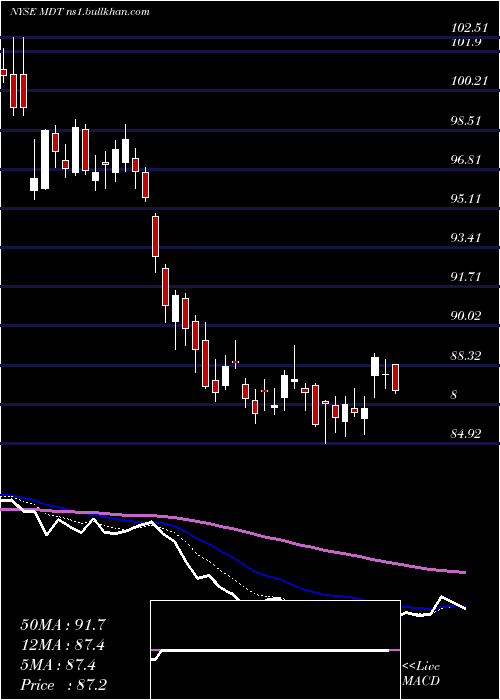Click the 12MA : 87.4 readout
This screenshot has height=700, width=500.
pos(63,645)
